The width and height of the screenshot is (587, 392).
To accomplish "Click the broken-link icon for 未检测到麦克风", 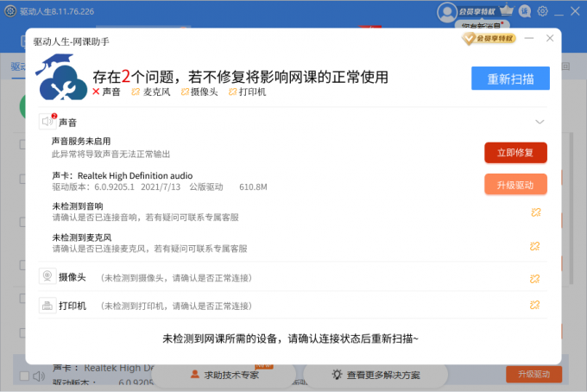I will 535,246.
